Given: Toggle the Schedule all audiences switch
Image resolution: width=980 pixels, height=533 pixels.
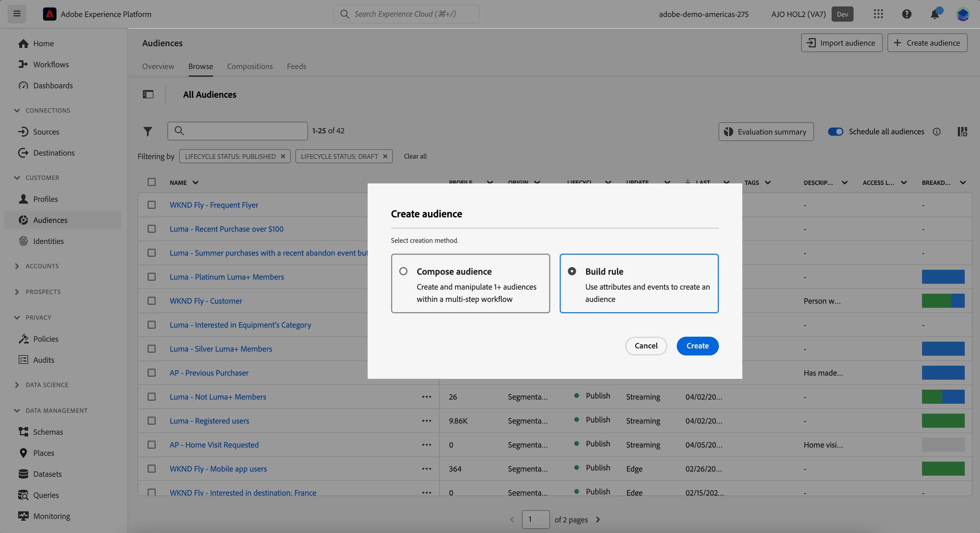Looking at the screenshot, I should [x=835, y=132].
